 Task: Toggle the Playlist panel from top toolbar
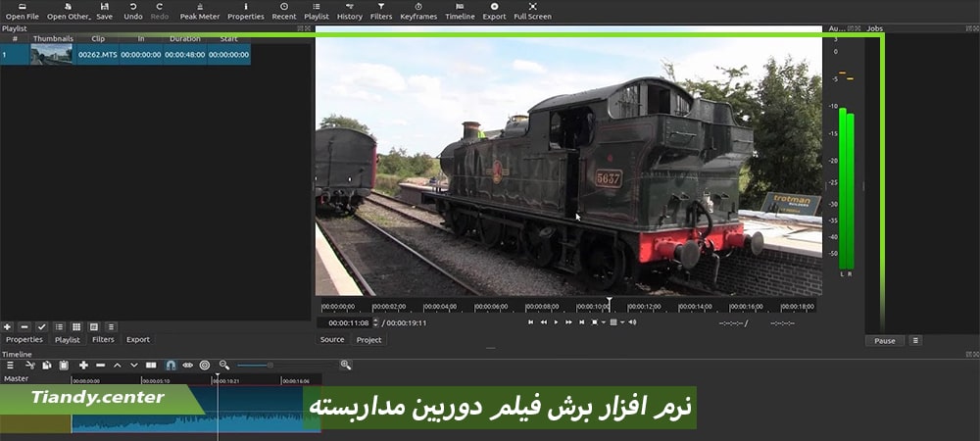coord(317,11)
